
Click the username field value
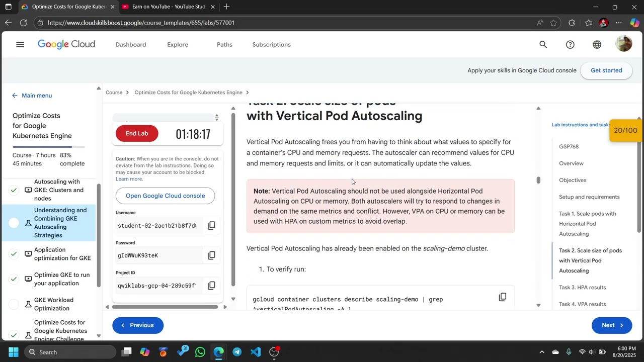(157, 226)
